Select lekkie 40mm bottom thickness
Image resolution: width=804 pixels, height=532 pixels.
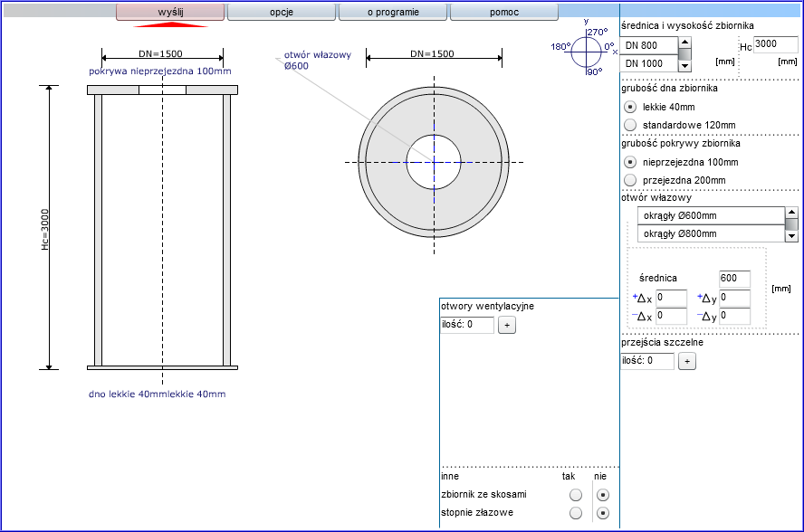(629, 107)
